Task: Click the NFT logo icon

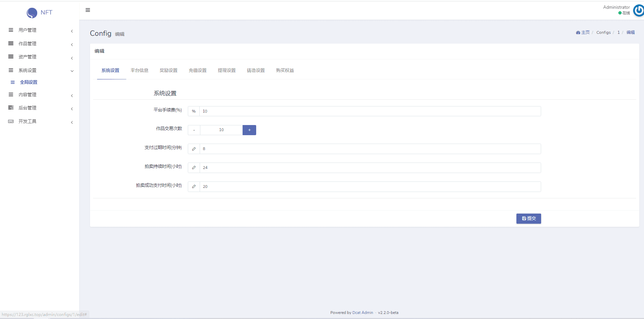Action: pos(32,13)
